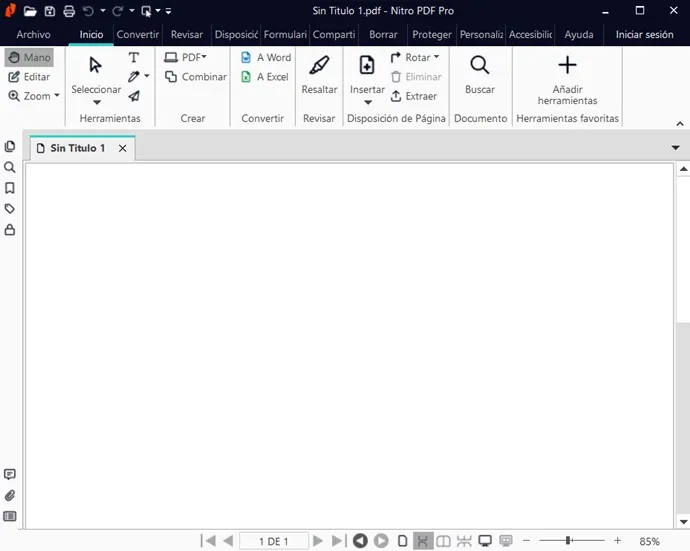Click the Print icon in title bar

click(x=69, y=11)
